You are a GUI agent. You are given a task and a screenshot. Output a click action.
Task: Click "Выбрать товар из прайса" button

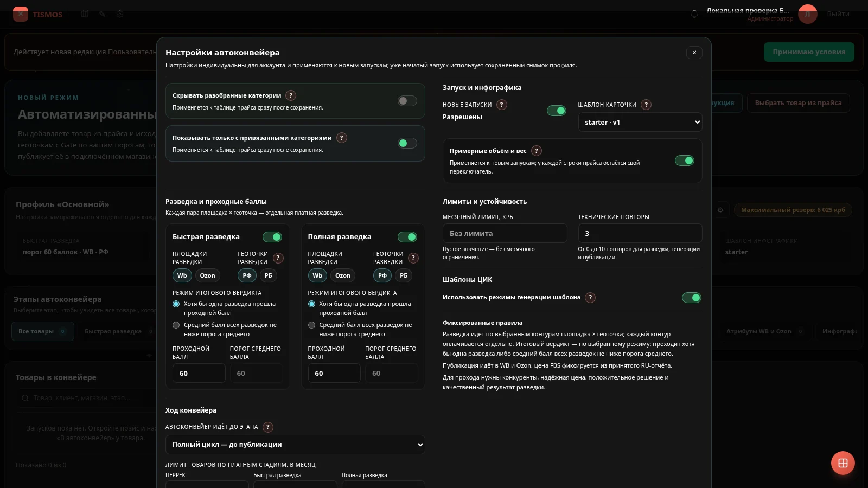[x=798, y=103]
